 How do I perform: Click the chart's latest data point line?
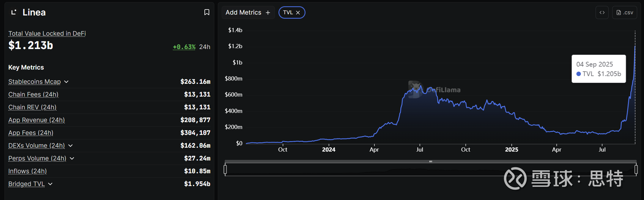pos(635,89)
